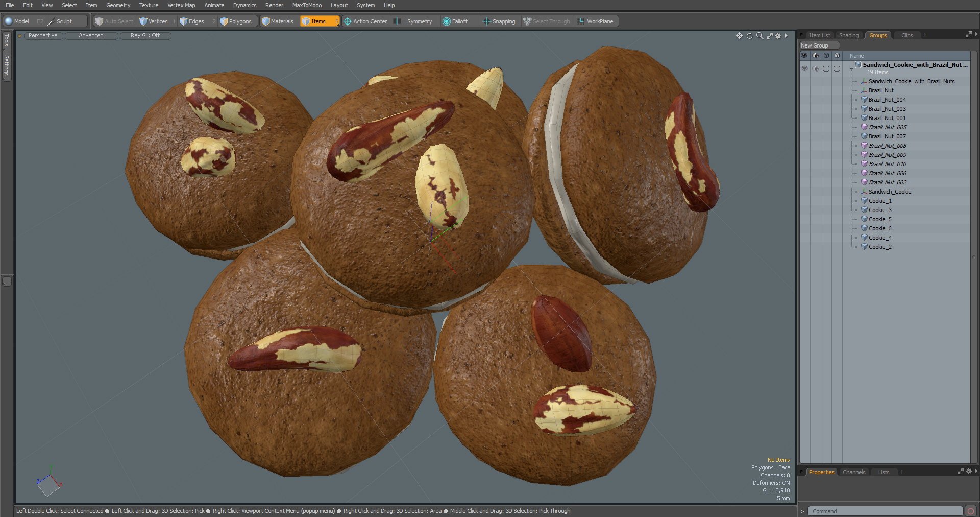Image resolution: width=980 pixels, height=517 pixels.
Task: Click in the Command input field
Action: pyautogui.click(x=885, y=511)
